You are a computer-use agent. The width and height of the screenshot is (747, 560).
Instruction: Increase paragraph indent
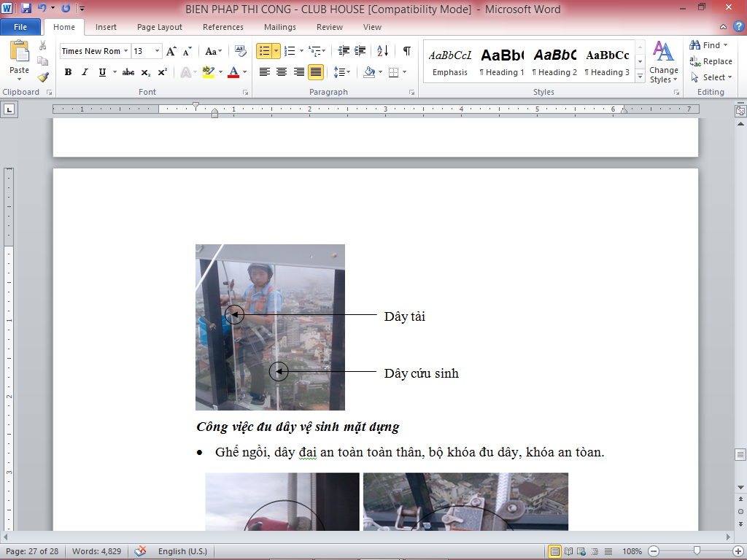[360, 50]
